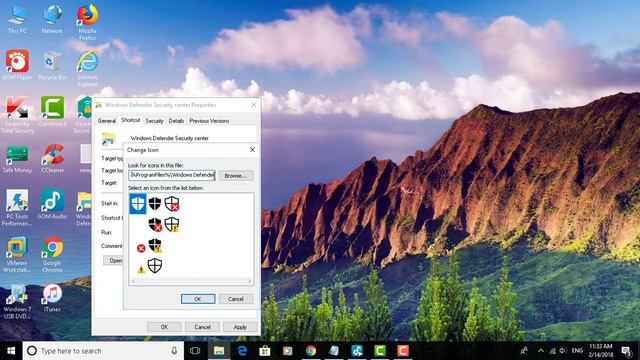Close the Change Icon dialog with X
640x360 pixels.
point(252,150)
